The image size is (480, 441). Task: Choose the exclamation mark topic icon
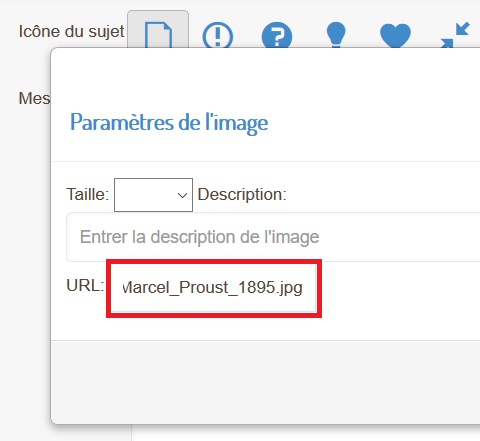coord(218,35)
